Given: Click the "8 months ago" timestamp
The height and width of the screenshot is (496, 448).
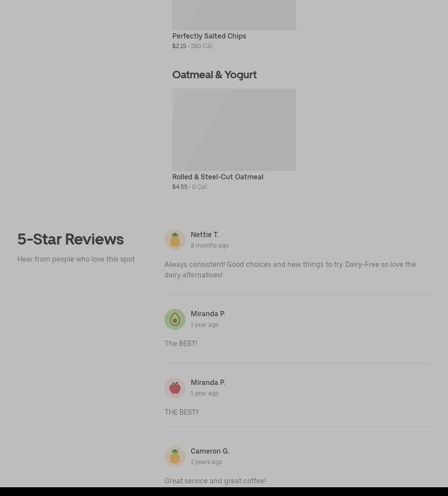Looking at the screenshot, I should (x=210, y=245).
